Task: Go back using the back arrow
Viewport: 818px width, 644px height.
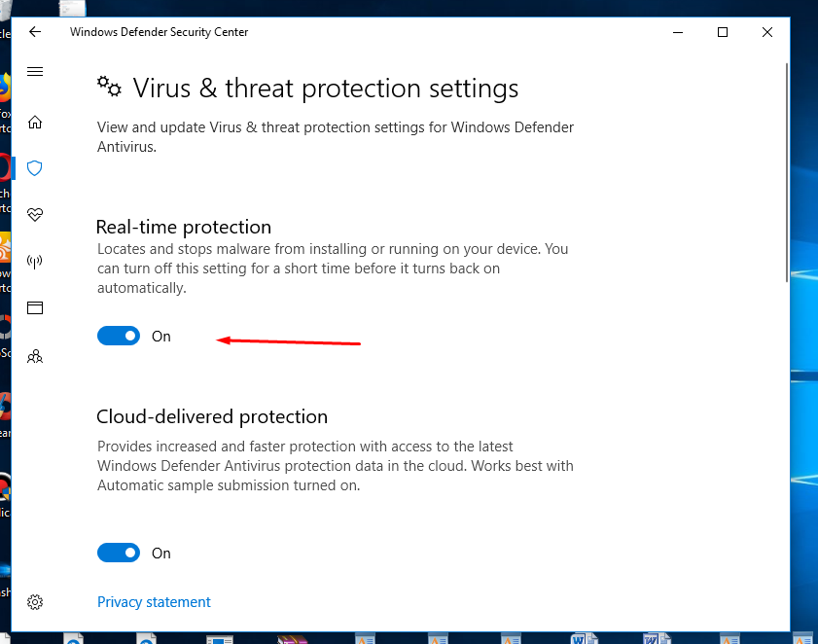Action: tap(35, 32)
